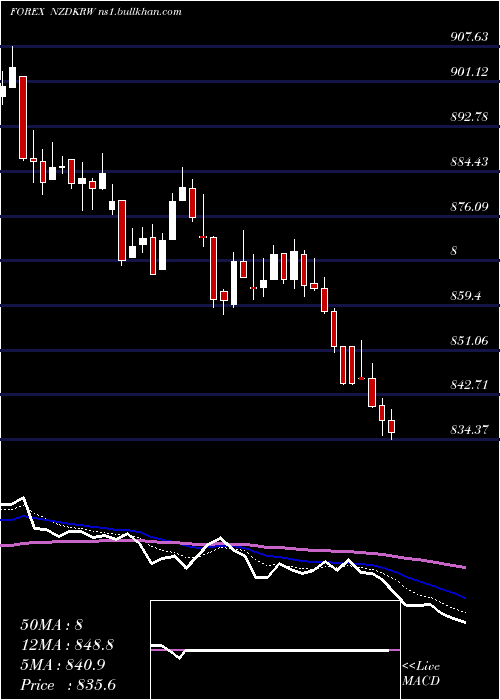Click the last red candlestick near 834.37

(392, 426)
